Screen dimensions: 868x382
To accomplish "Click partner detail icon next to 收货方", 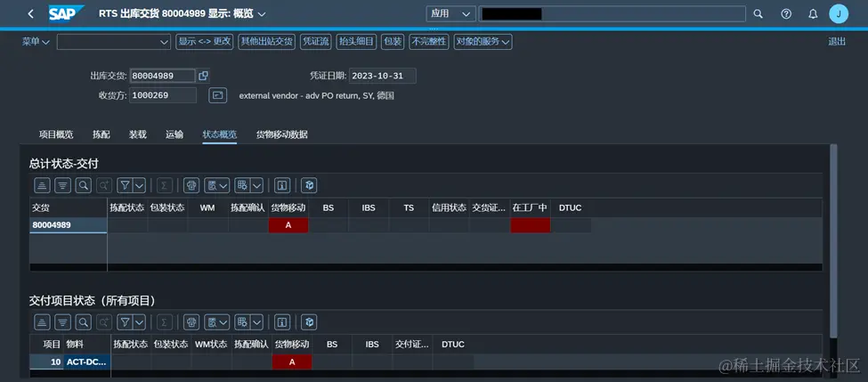I will [x=217, y=95].
